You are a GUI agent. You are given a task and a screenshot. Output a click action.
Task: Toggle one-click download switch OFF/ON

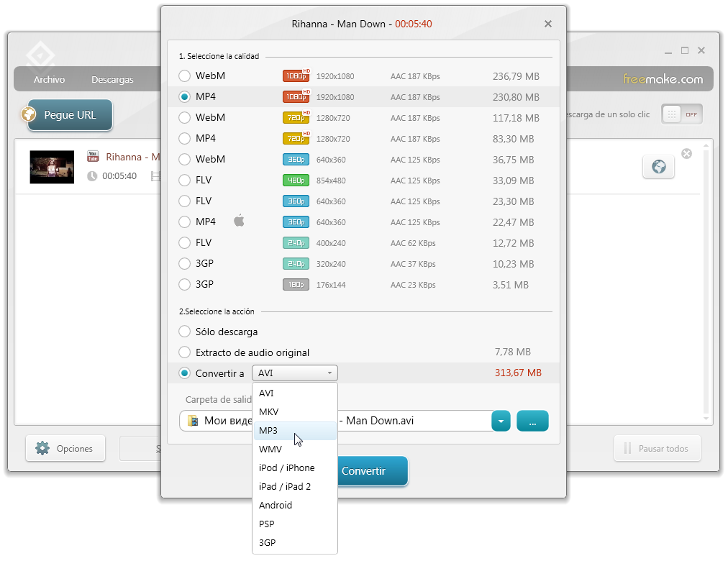coord(681,114)
